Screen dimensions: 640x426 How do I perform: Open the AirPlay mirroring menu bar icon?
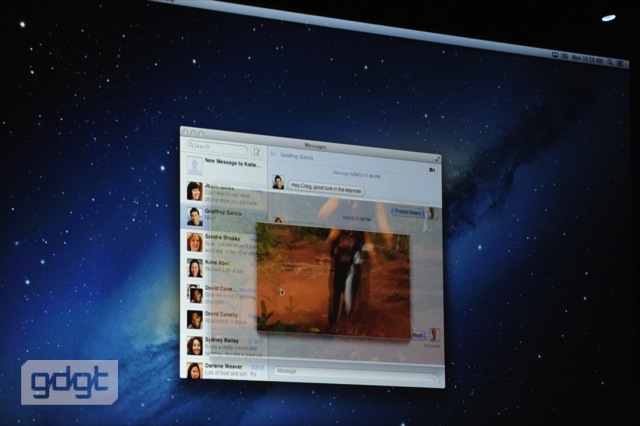[x=555, y=55]
